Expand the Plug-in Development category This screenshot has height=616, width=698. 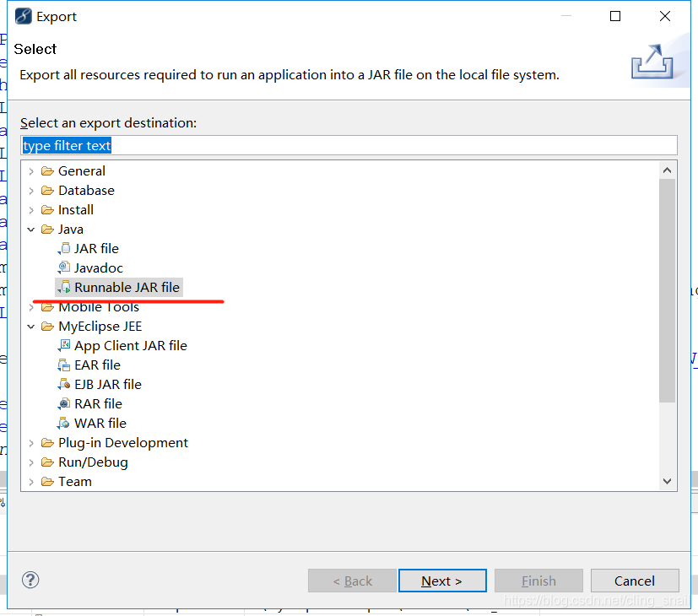point(31,443)
